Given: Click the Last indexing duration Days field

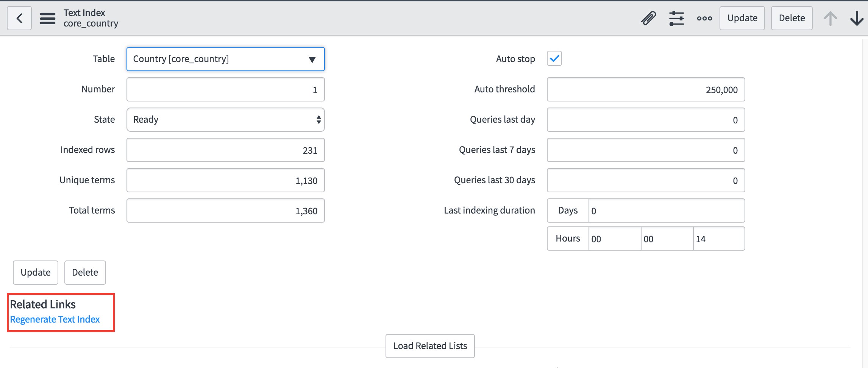Looking at the screenshot, I should click(666, 211).
